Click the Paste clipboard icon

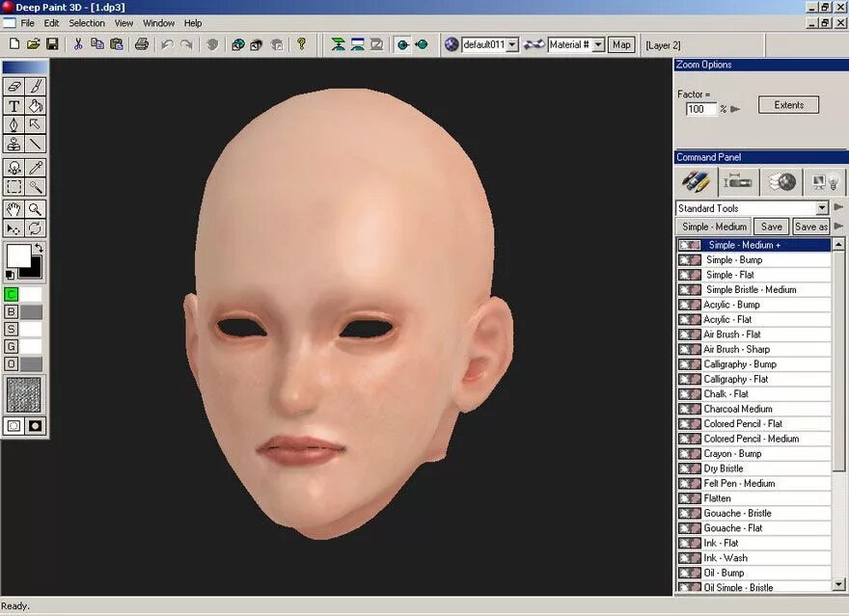click(117, 44)
